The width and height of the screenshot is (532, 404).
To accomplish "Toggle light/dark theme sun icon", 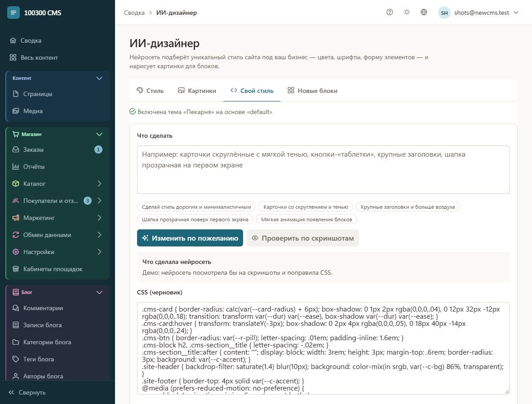I will point(407,12).
